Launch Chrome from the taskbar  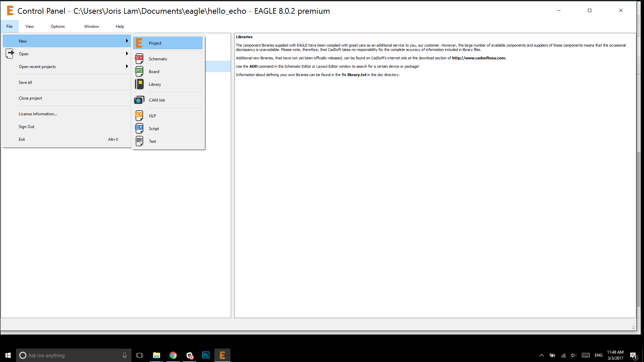point(173,355)
